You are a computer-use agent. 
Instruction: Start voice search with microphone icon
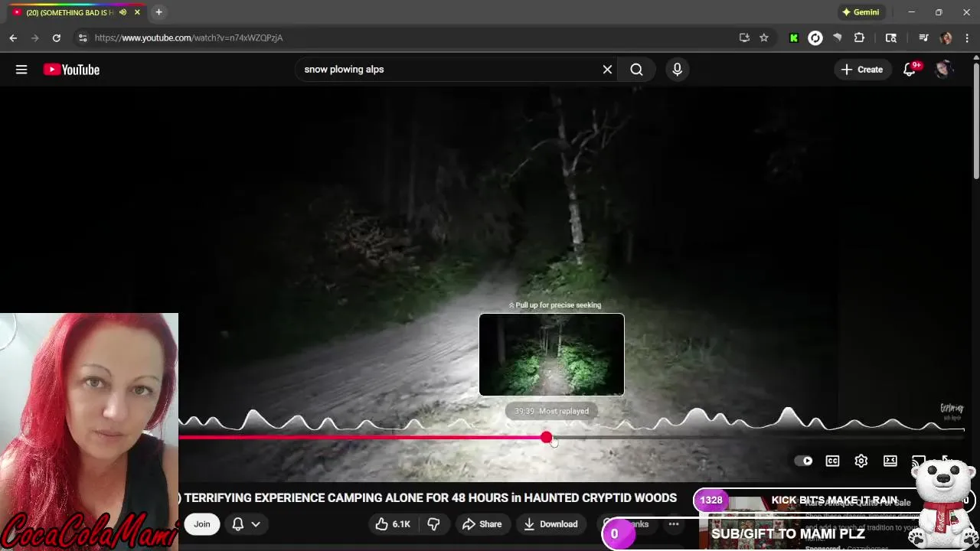pyautogui.click(x=677, y=70)
